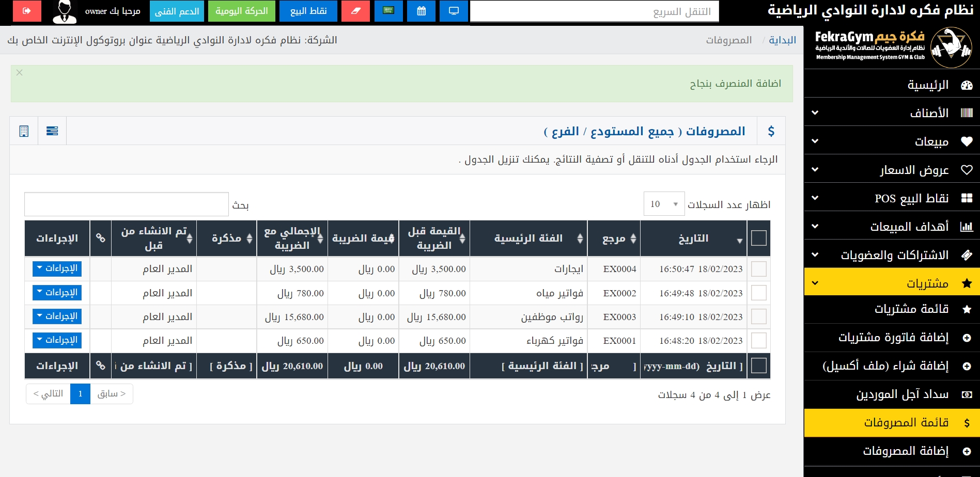The image size is (980, 477).
Task: Tick the checkbox for expense EX0001
Action: pos(758,341)
